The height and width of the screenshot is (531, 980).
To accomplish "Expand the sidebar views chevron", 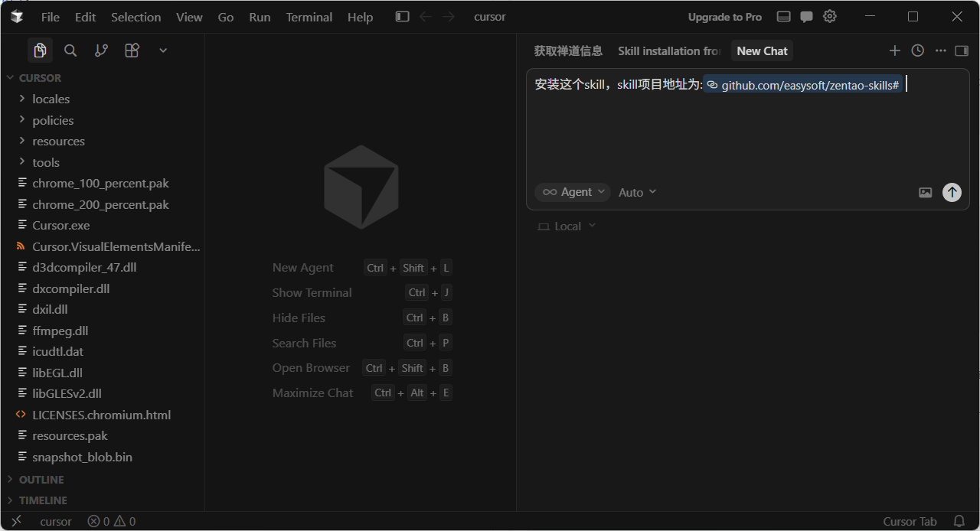I will [x=162, y=50].
